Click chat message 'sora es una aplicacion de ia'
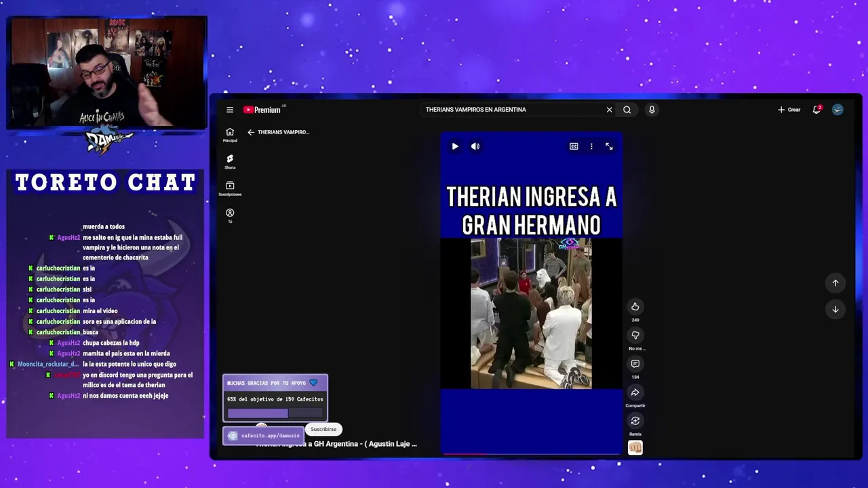Screen dimensions: 868x488 tap(119, 321)
